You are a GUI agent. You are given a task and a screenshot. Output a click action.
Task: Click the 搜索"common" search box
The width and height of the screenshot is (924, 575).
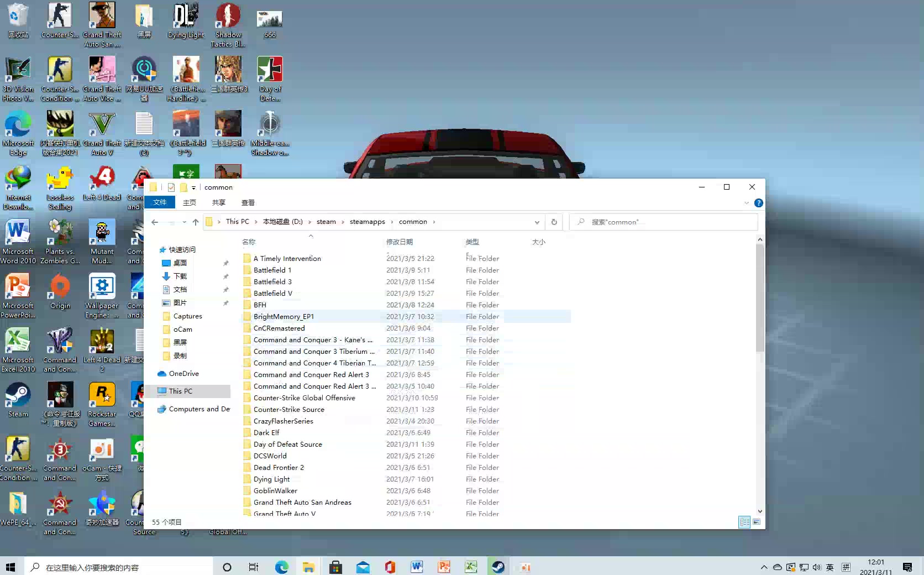[664, 222]
